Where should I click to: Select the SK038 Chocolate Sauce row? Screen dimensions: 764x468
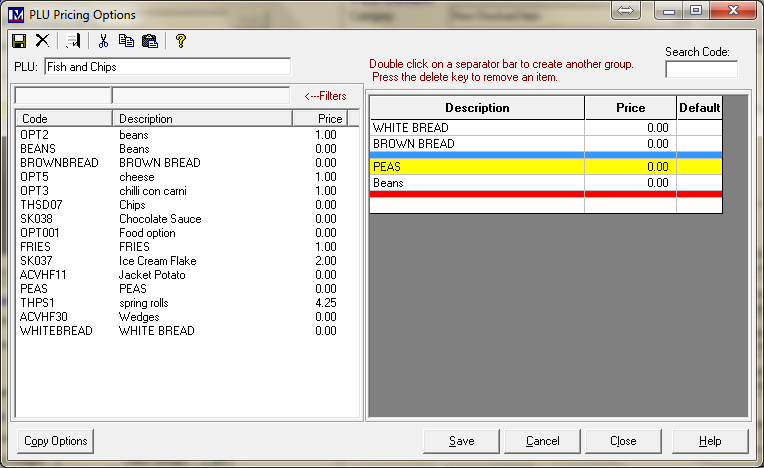(187, 219)
